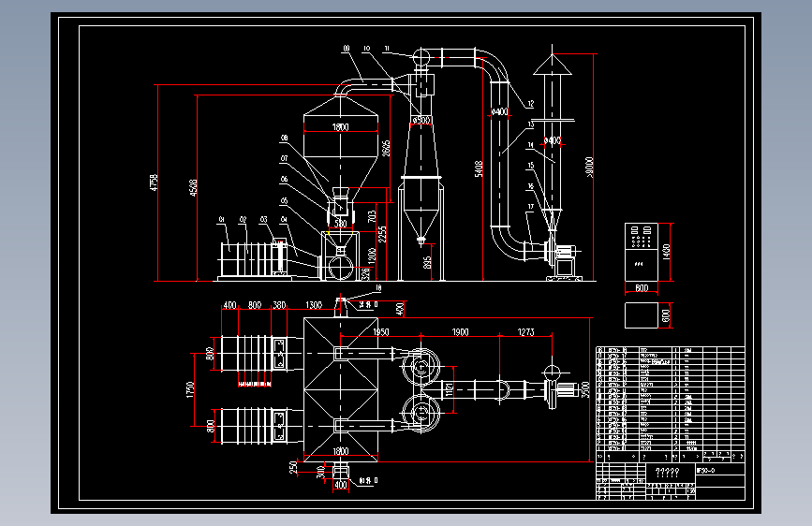Click the 1950 dimension in plan view
Viewport: 812px width, 526px height.
[380, 332]
